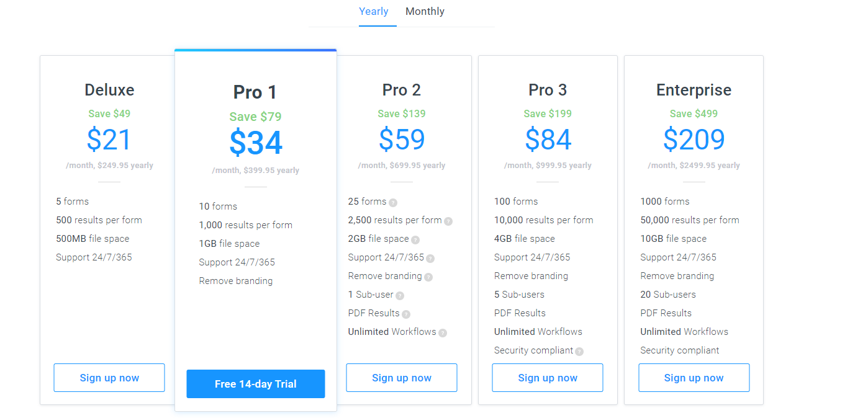Open the 1 Sub-user help tooltip
This screenshot has height=418, width=868.
pyautogui.click(x=400, y=295)
